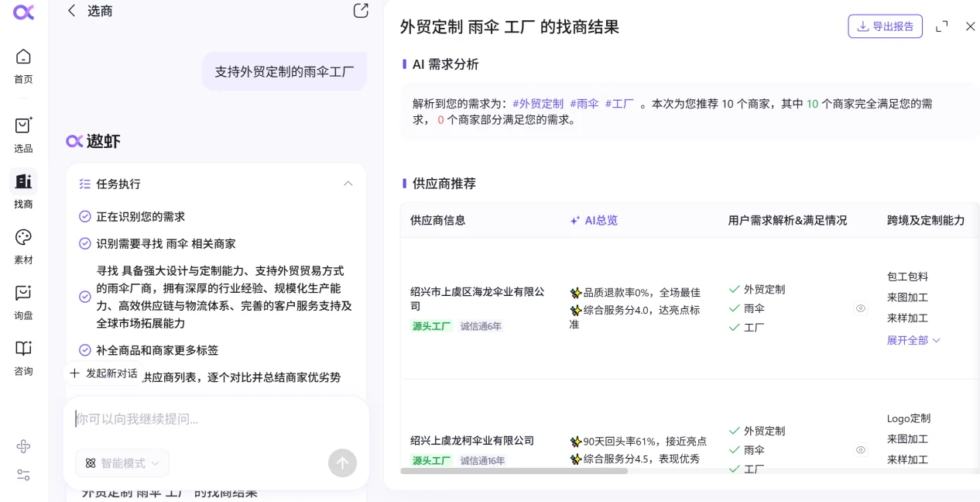
Task: Click 包工包料 capability of 海龙伞业
Action: click(907, 277)
